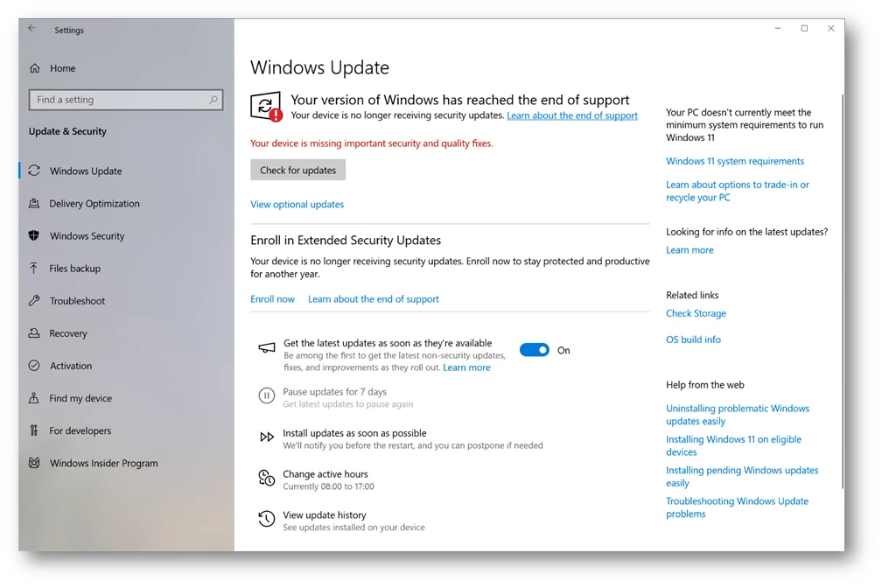The image size is (882, 588).
Task: Click the Troubleshoot wrench icon
Action: click(34, 300)
